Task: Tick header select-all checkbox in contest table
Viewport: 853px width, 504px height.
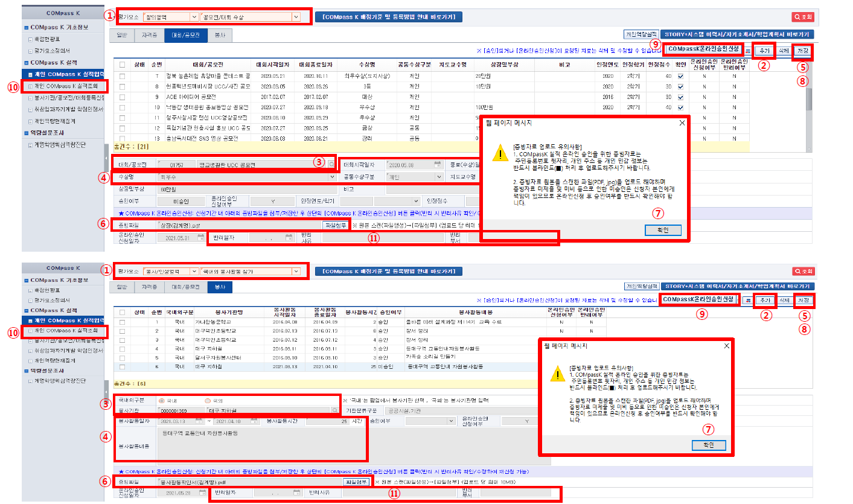Action: click(x=123, y=65)
